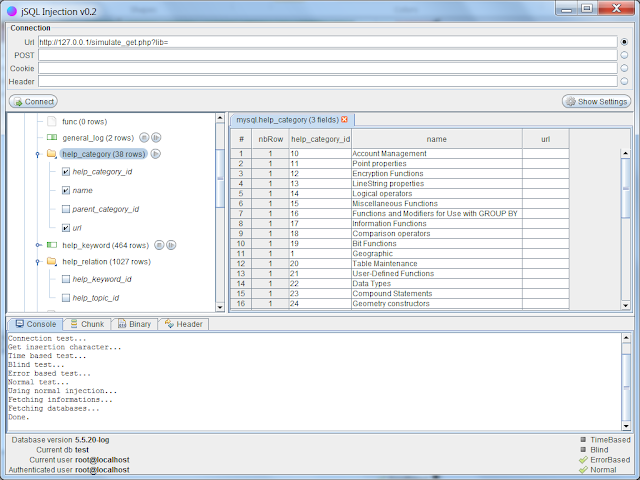This screenshot has width=640, height=480.
Task: Select the help_keyword (464 rows) tree item
Action: [x=106, y=245]
